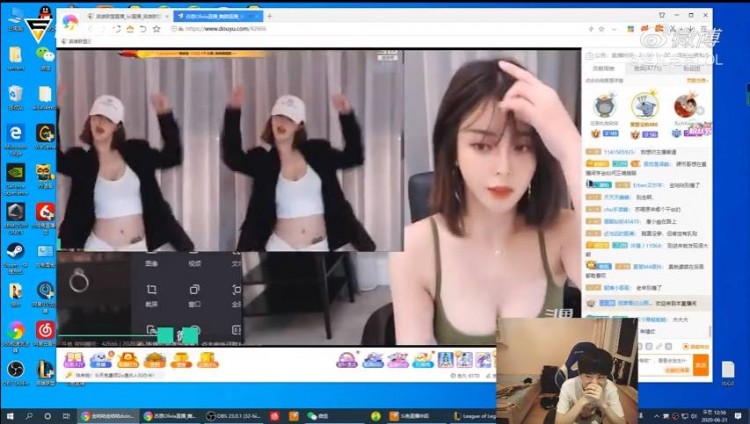Open the Microsoft Edge desktop icon
Viewport: 750px width, 424px height.
[15, 133]
